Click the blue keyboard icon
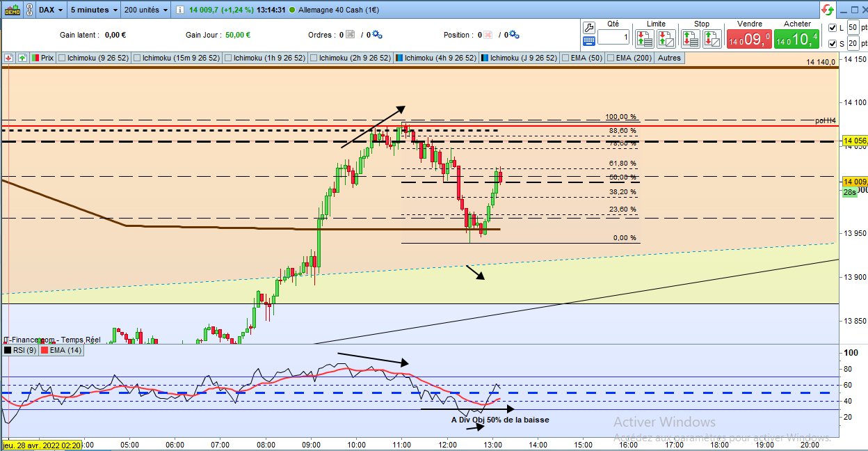868x451 pixels. [588, 41]
